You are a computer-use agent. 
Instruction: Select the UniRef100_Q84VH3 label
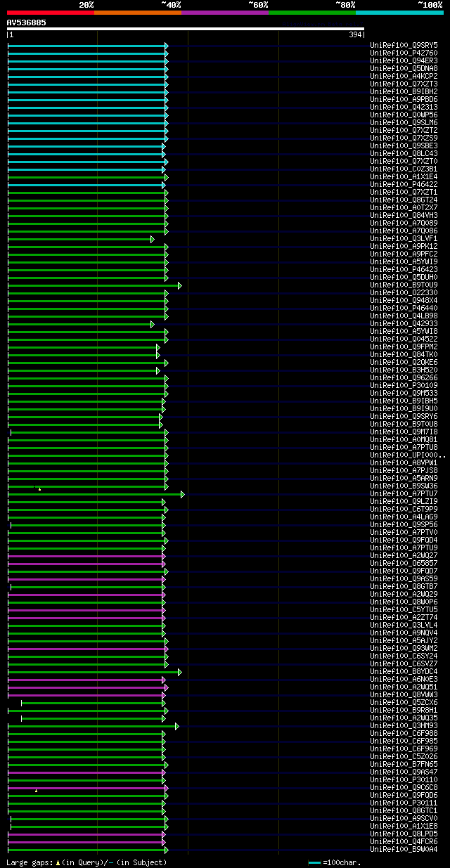pos(404,216)
